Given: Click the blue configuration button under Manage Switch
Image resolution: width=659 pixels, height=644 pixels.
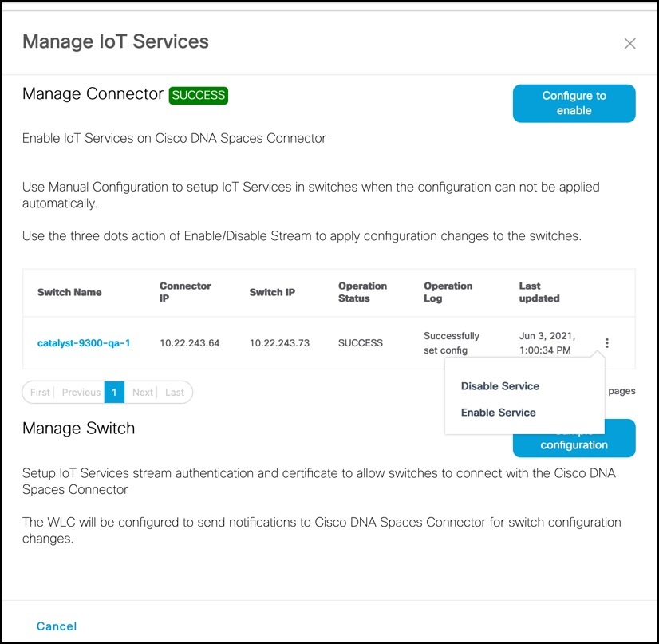Looking at the screenshot, I should [574, 437].
